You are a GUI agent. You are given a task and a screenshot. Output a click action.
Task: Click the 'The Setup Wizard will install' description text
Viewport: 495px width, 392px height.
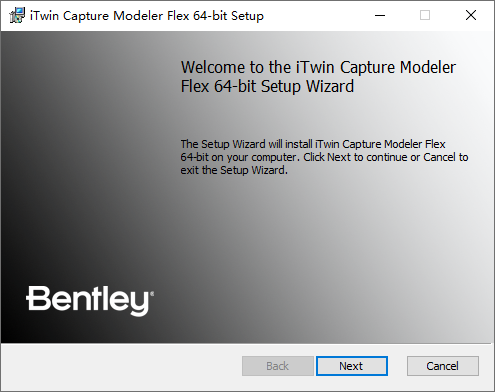pyautogui.click(x=324, y=157)
